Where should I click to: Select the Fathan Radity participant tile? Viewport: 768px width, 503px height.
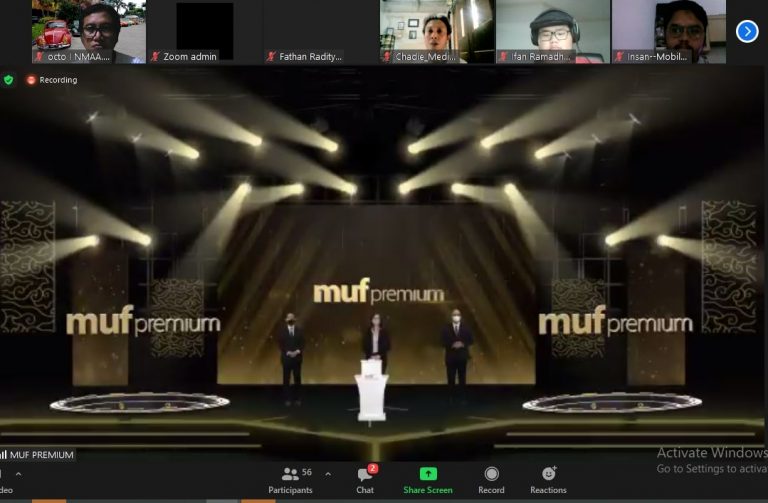(x=320, y=32)
